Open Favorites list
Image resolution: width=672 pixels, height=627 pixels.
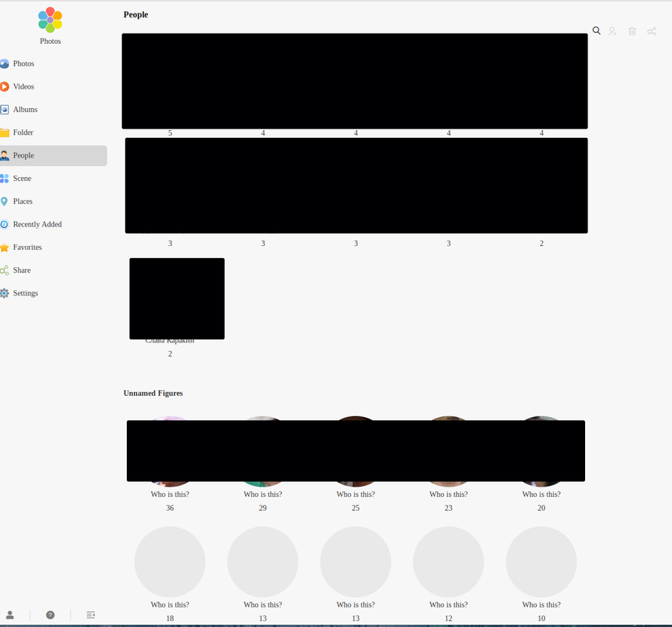click(x=27, y=248)
